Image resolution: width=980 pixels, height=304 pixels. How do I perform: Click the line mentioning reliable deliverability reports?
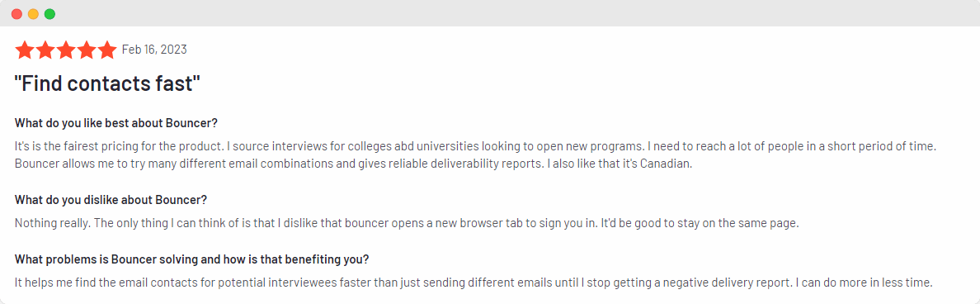click(353, 164)
